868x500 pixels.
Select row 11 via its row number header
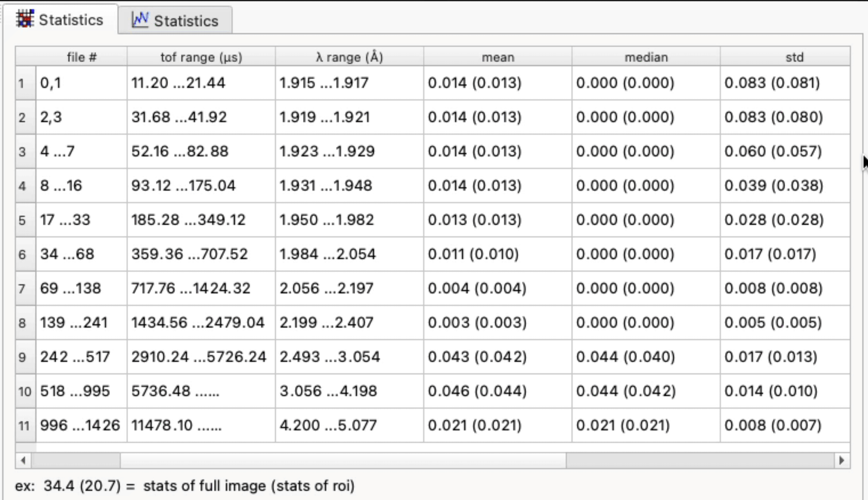point(24,425)
